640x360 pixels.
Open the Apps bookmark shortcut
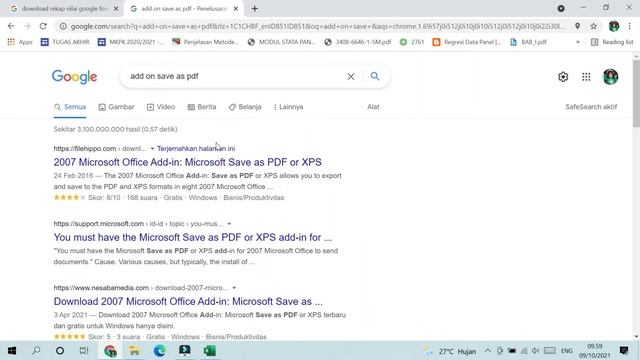click(20, 42)
